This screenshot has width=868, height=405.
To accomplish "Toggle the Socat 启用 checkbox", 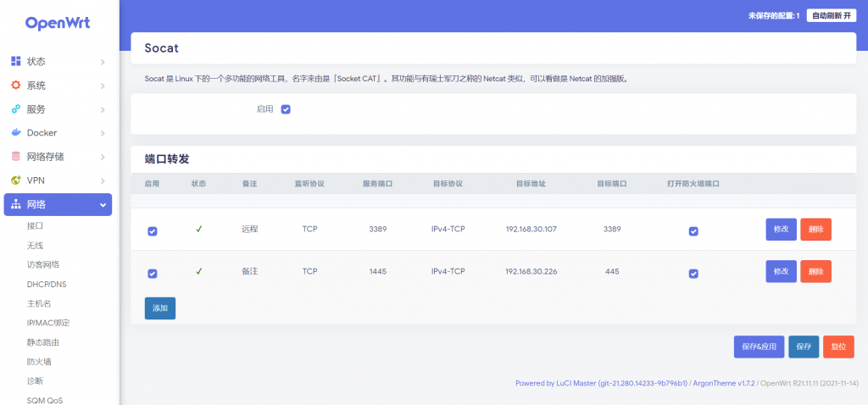I will [286, 109].
